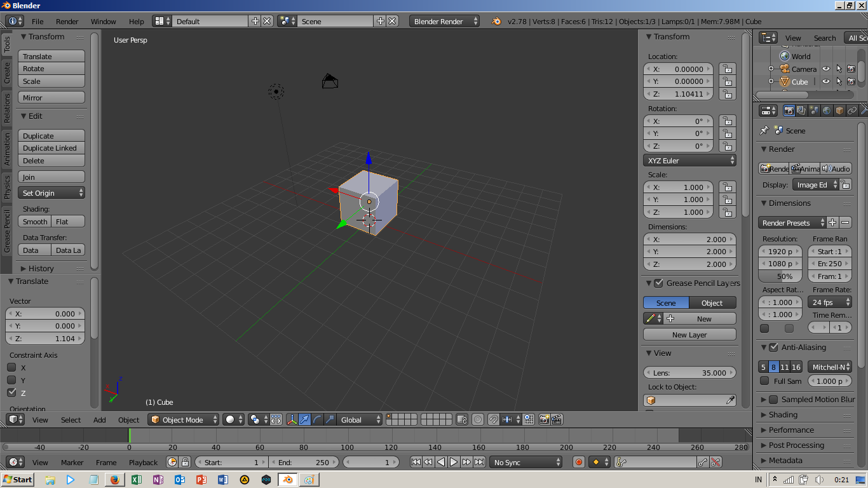Viewport: 868px width, 488px height.
Task: Click the render active camera icon on header
Action: [x=543, y=419]
